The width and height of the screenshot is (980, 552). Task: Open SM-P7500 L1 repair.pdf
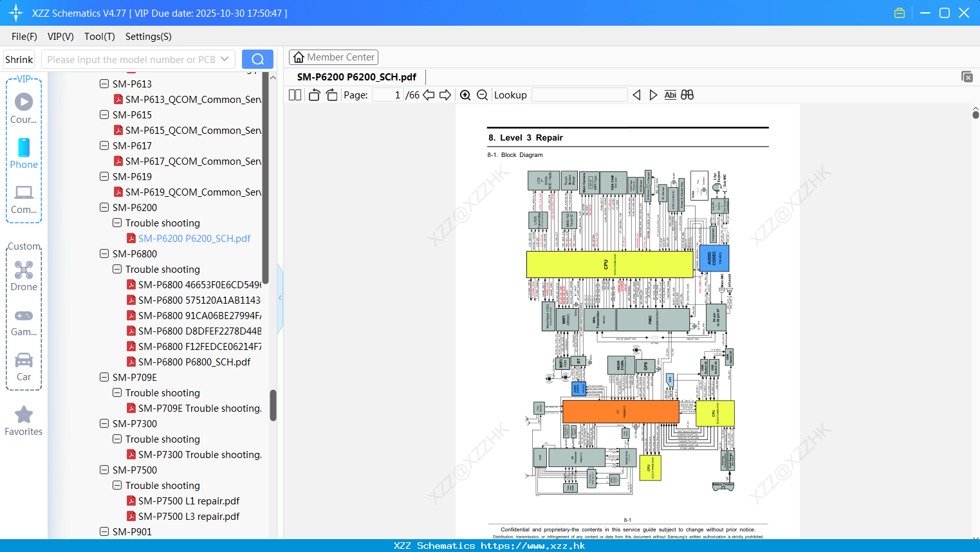tap(183, 501)
